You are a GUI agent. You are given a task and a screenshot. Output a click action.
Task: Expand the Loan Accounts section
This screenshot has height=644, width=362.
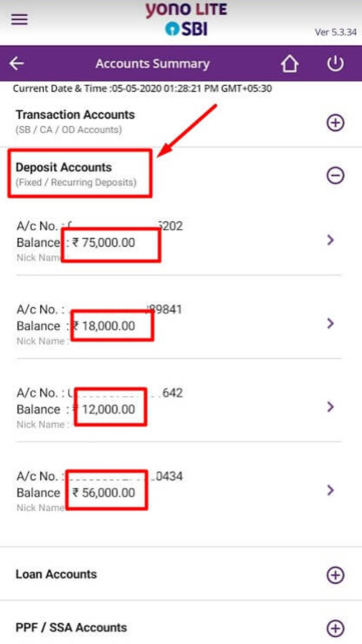[335, 575]
